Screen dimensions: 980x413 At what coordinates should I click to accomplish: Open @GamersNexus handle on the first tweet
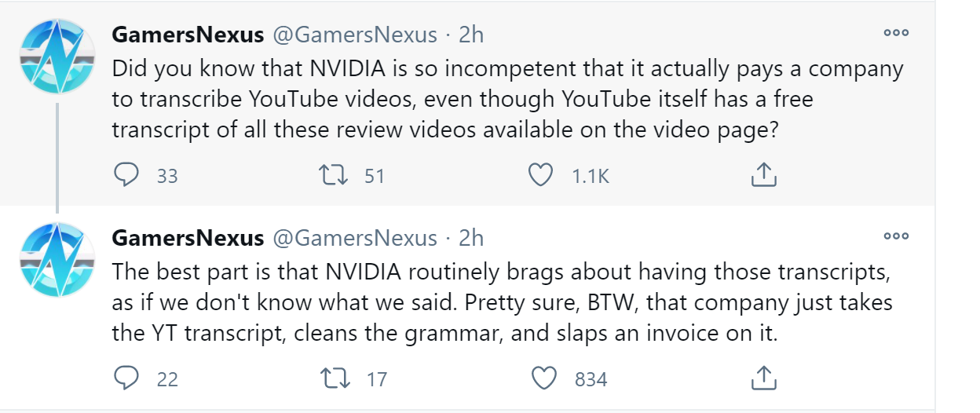pyautogui.click(x=354, y=35)
